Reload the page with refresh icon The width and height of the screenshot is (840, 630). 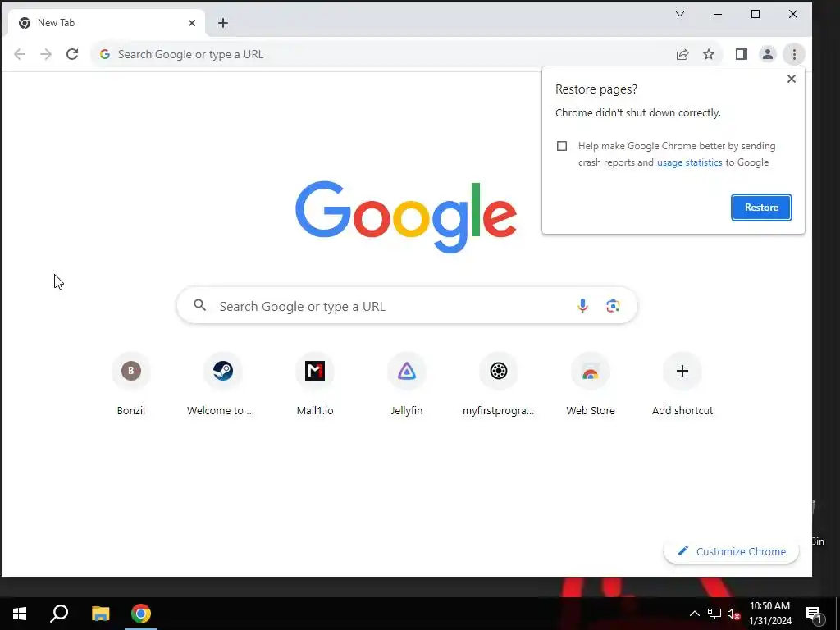[72, 54]
